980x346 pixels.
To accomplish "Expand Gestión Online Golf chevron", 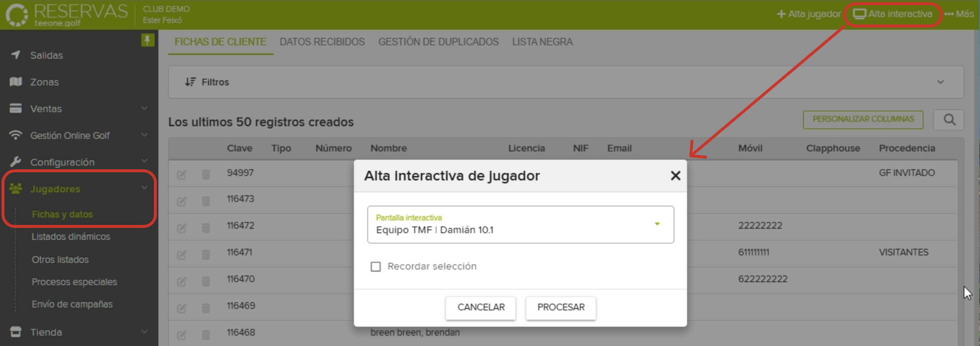I will (144, 134).
